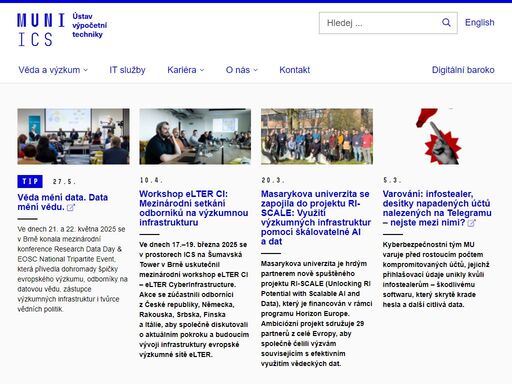Viewport: 512px width, 384px height.
Task: Open the 'Digitální baroko' link
Action: [463, 70]
